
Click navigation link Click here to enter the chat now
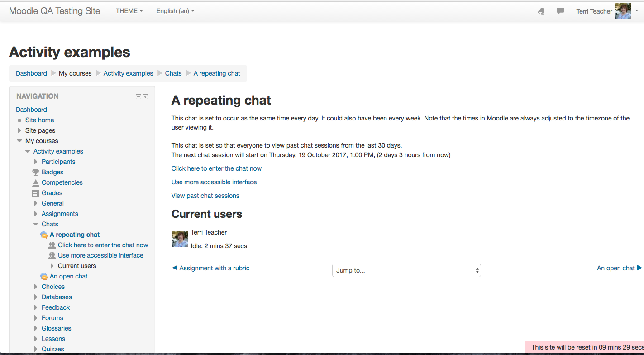coord(103,245)
